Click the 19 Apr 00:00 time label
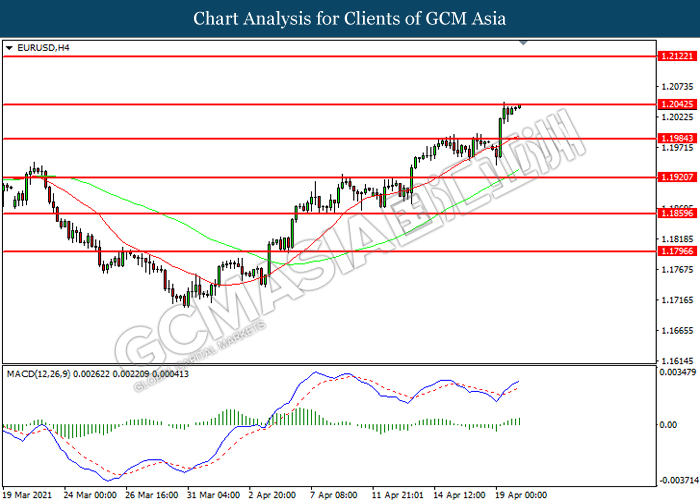This screenshot has height=500, width=700. [521, 495]
